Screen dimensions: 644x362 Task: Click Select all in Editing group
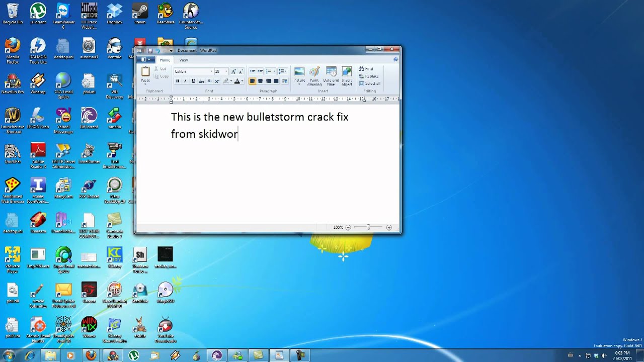pyautogui.click(x=370, y=83)
